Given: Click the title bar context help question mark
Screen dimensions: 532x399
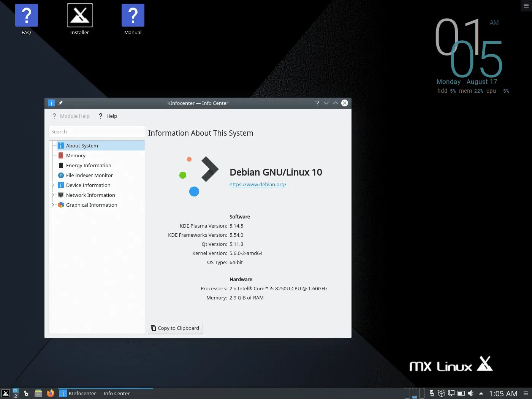Looking at the screenshot, I should [x=317, y=103].
